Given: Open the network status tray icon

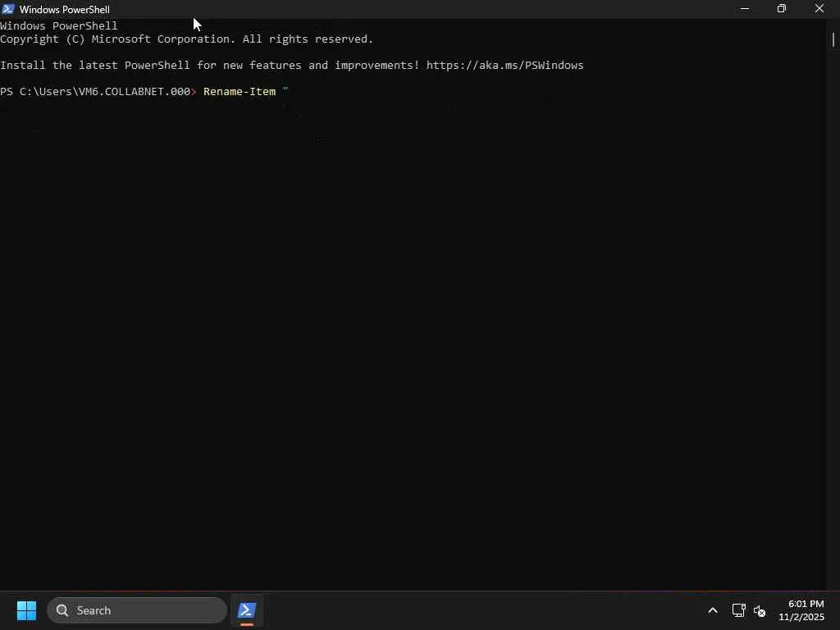Looking at the screenshot, I should tap(739, 610).
